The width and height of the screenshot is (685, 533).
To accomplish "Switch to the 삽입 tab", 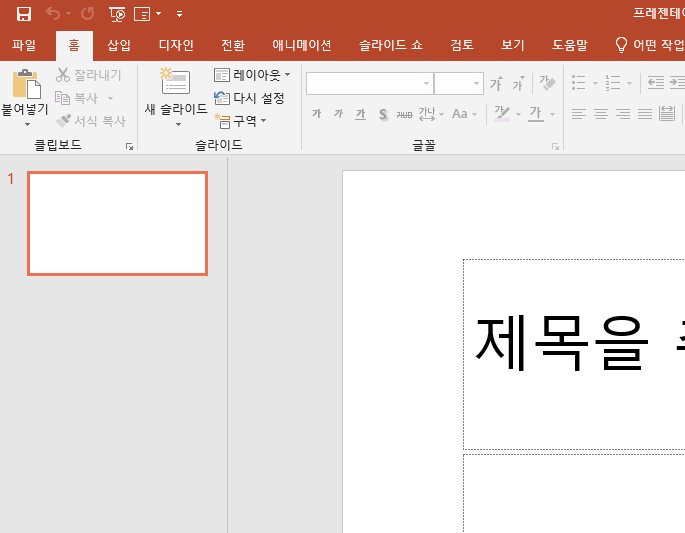I will point(119,45).
